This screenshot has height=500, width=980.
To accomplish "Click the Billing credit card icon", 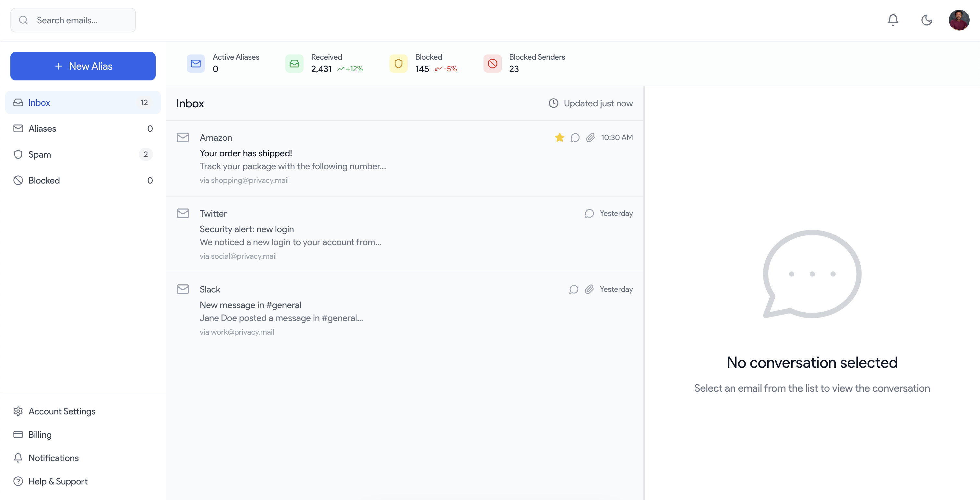I will click(x=18, y=435).
